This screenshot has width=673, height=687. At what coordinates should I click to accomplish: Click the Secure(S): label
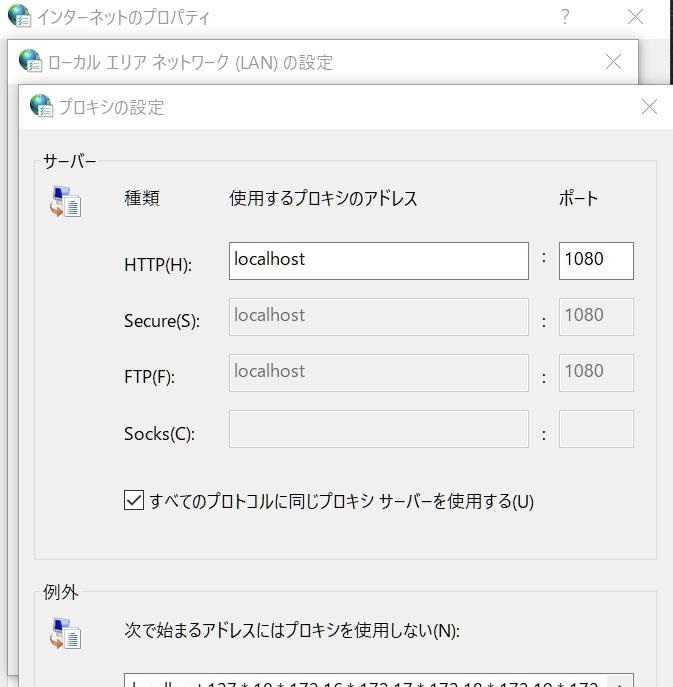(162, 321)
